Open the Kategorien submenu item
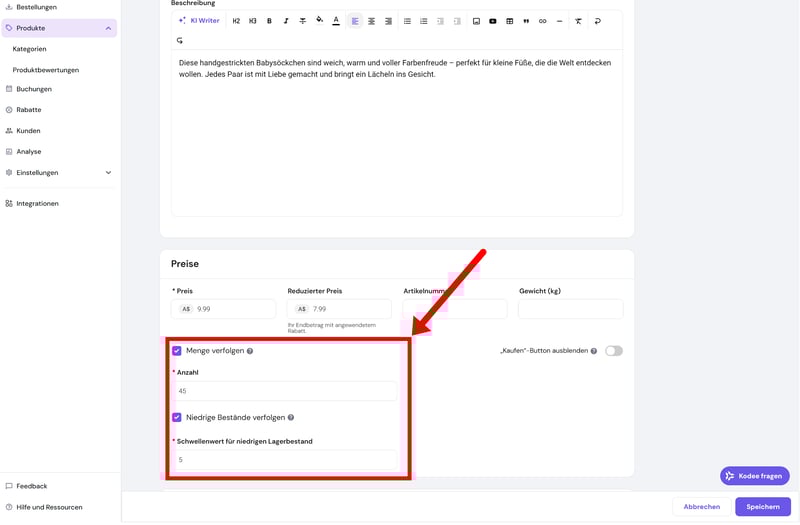Image resolution: width=800 pixels, height=525 pixels. [x=29, y=49]
